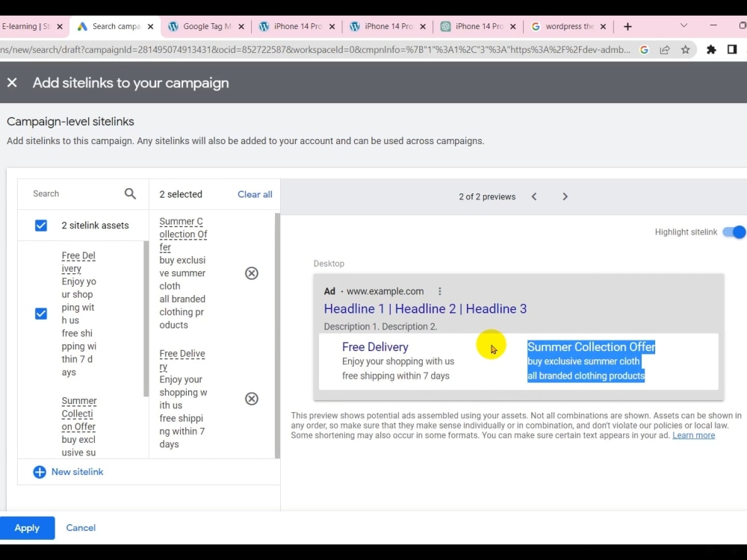Share this page from address bar
The image size is (747, 560).
665,49
